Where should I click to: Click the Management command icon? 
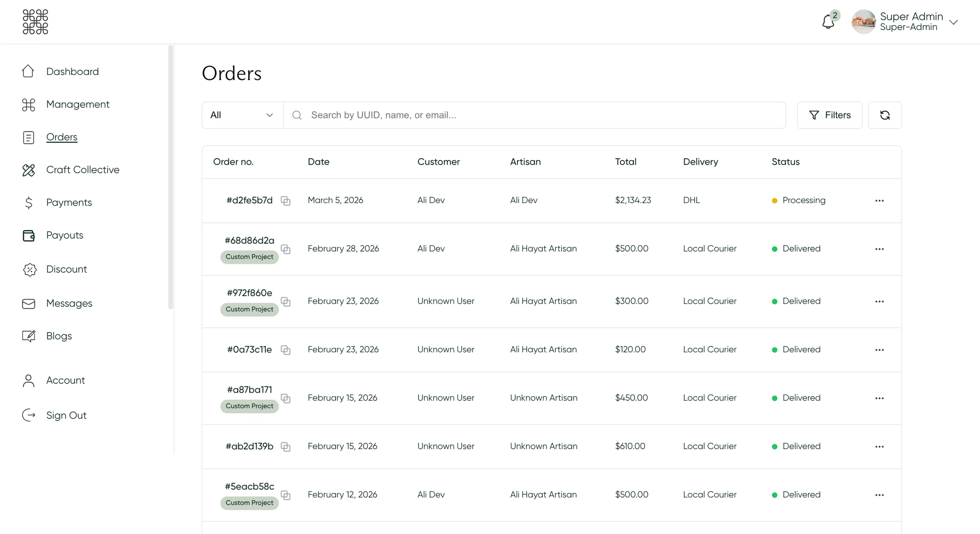29,105
